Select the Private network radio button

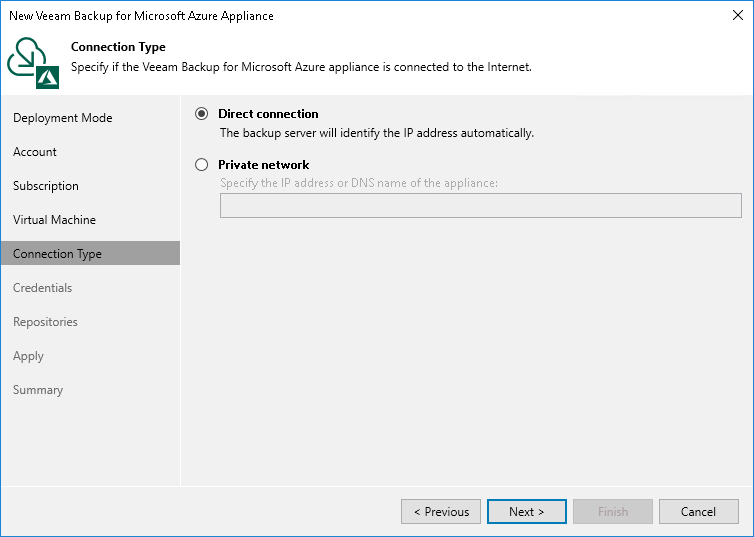coord(202,165)
